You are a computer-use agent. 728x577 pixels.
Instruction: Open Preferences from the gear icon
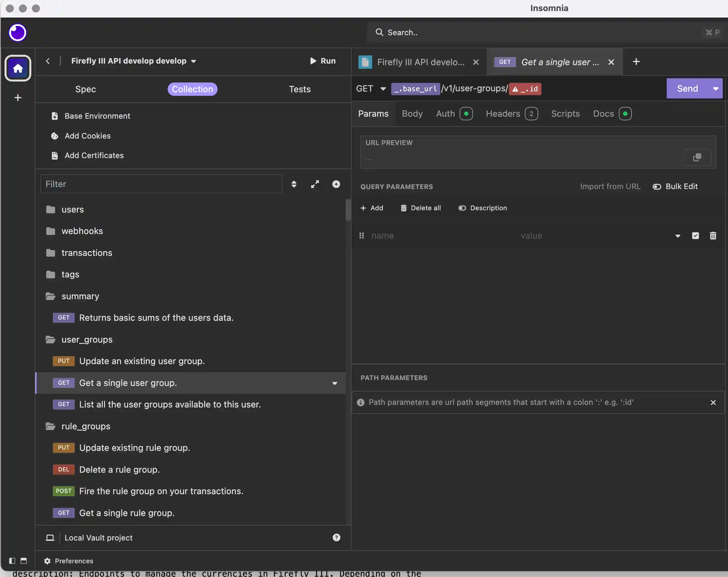[69, 561]
